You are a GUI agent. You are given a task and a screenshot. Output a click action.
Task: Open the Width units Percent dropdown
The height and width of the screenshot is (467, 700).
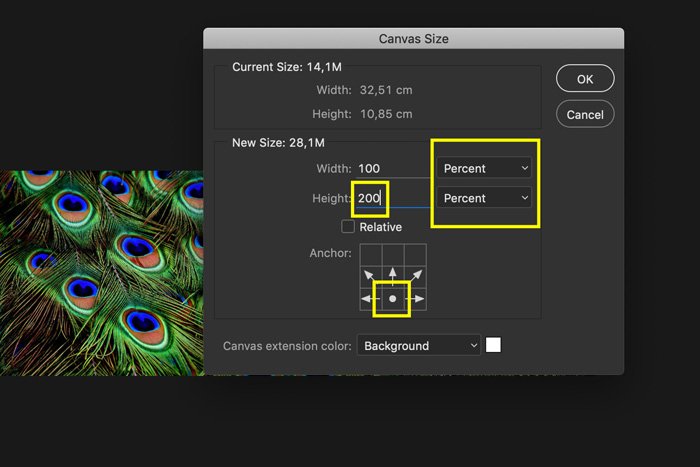point(485,169)
